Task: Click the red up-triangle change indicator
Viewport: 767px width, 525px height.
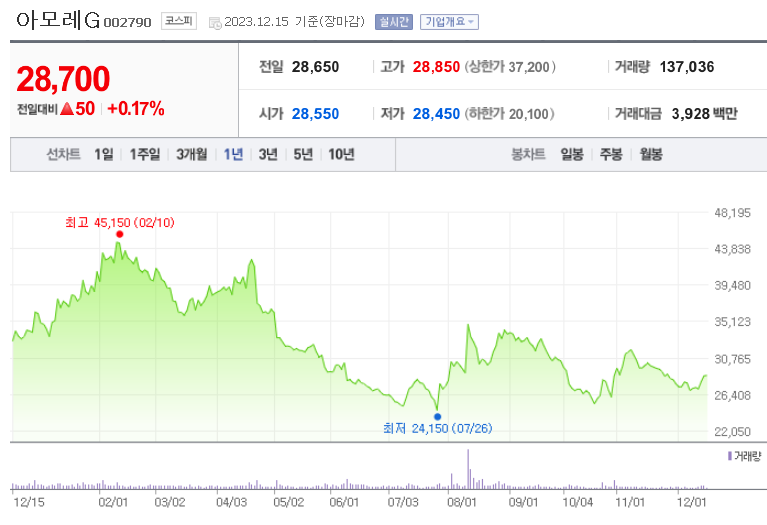Action: pos(67,109)
